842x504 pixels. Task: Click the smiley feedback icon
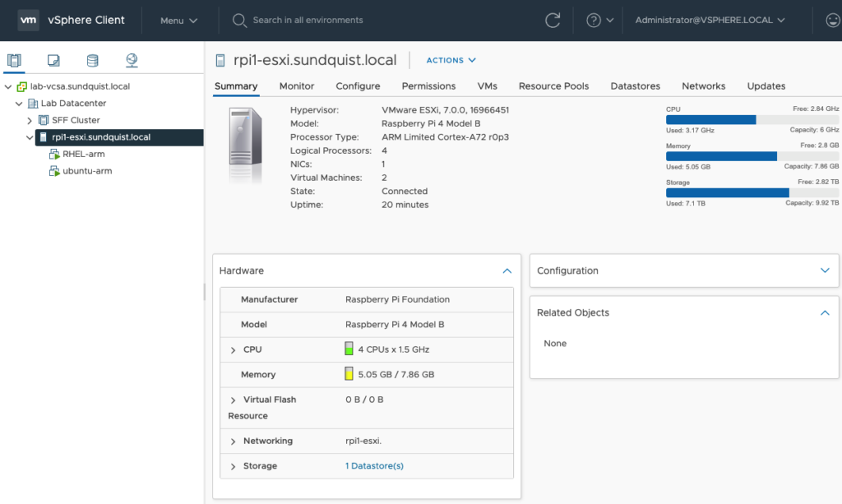[832, 21]
